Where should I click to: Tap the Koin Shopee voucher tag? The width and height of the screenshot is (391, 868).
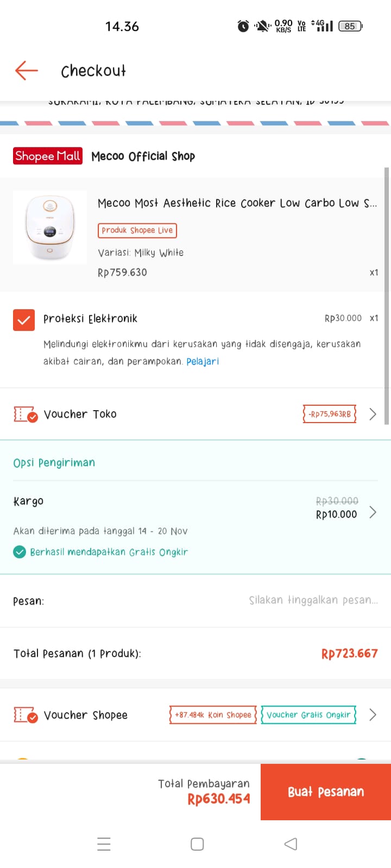point(213,715)
